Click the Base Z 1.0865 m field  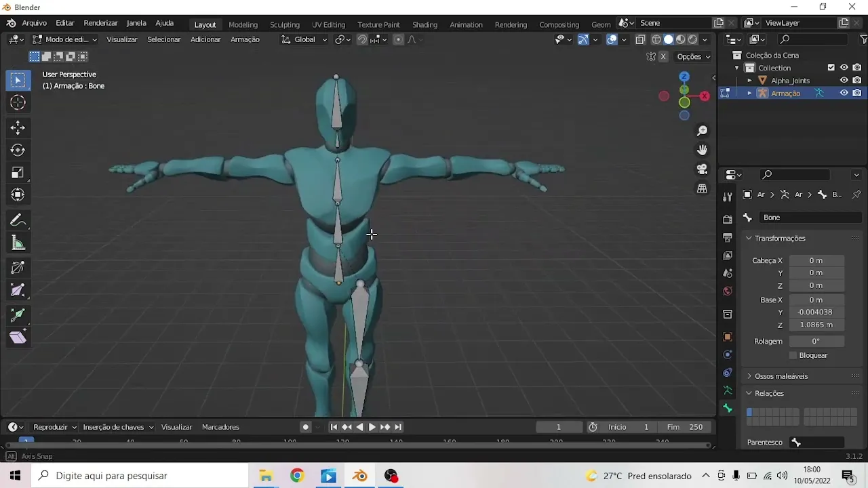coord(816,325)
